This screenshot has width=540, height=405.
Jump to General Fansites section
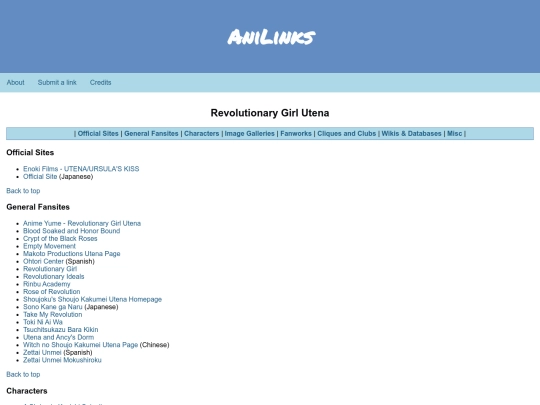point(151,134)
